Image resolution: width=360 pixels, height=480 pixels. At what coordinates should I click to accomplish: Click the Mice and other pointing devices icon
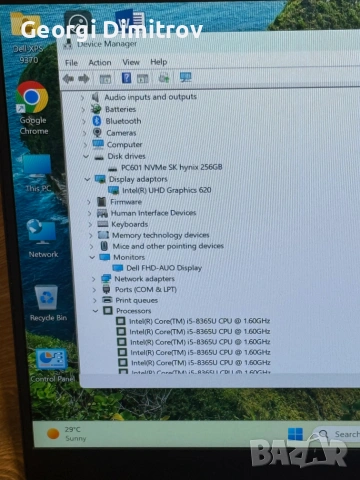click(x=104, y=246)
